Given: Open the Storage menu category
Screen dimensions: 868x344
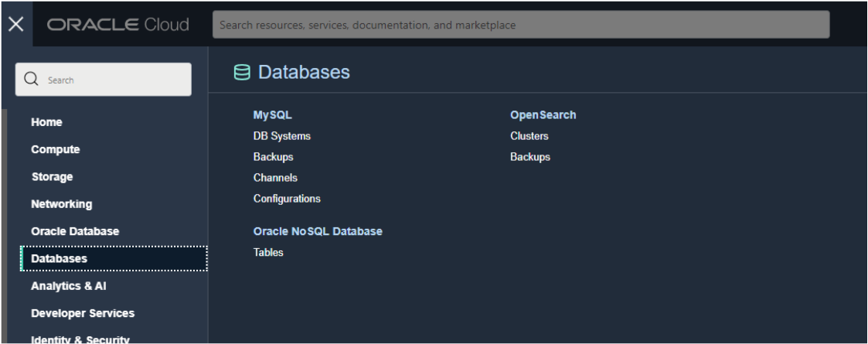Looking at the screenshot, I should pyautogui.click(x=52, y=177).
